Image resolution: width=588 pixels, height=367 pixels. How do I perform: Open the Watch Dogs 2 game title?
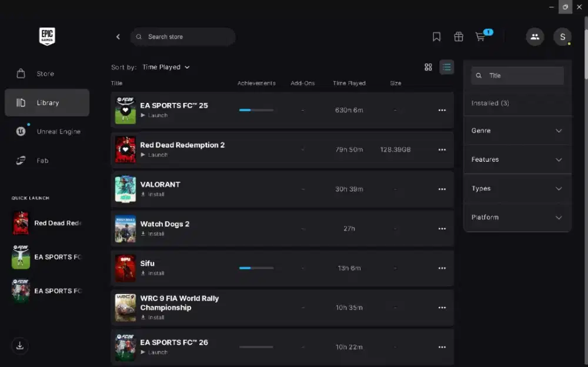pos(165,224)
